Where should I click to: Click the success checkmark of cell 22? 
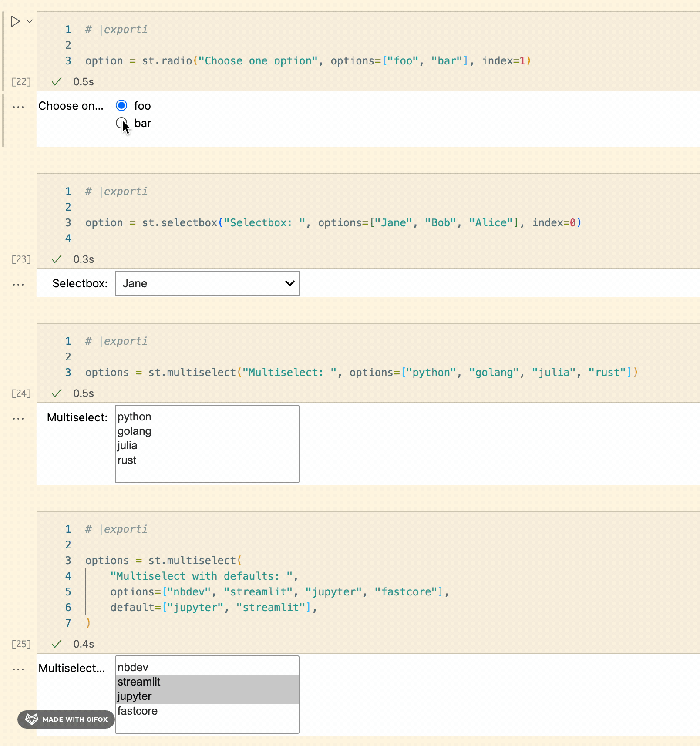pyautogui.click(x=56, y=81)
